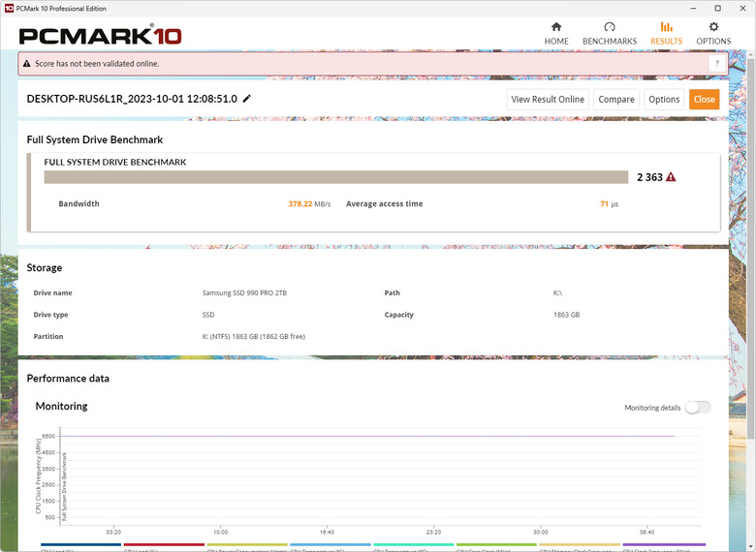Image resolution: width=756 pixels, height=552 pixels.
Task: Click the 10:00 time label on chart
Action: 220,533
